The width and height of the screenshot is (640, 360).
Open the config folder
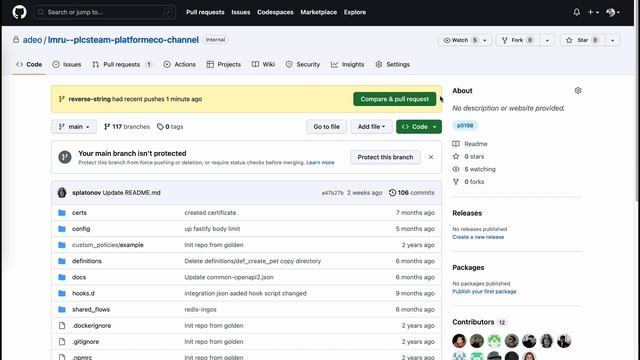[x=81, y=229]
